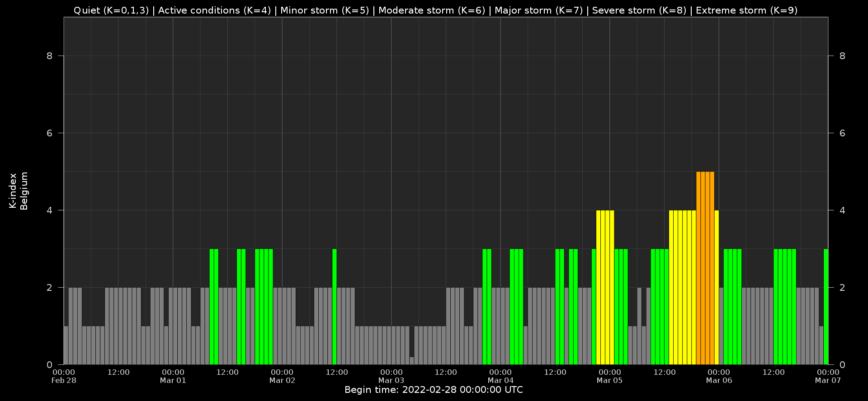Click 'Quiet (K=0,1,3)' in the legend title
The width and height of the screenshot is (868, 401).
pos(111,10)
